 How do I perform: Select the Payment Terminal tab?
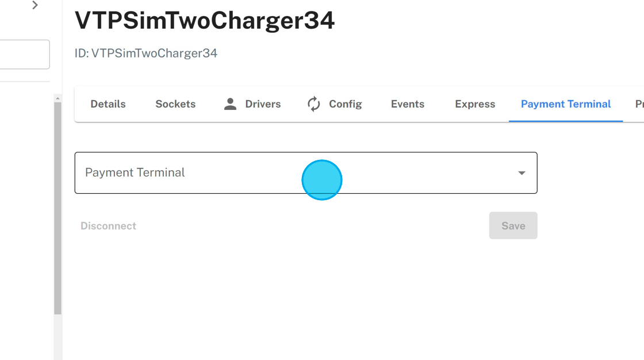(566, 104)
